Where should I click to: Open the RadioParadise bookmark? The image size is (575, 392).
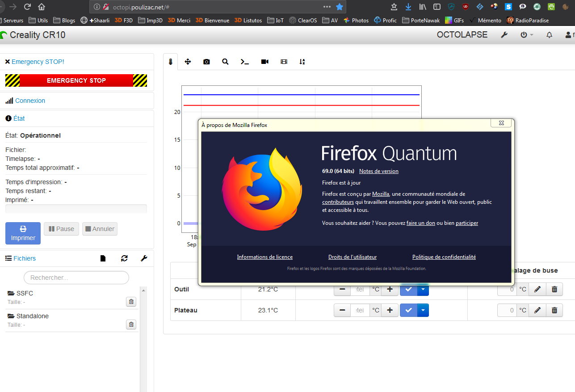click(528, 20)
